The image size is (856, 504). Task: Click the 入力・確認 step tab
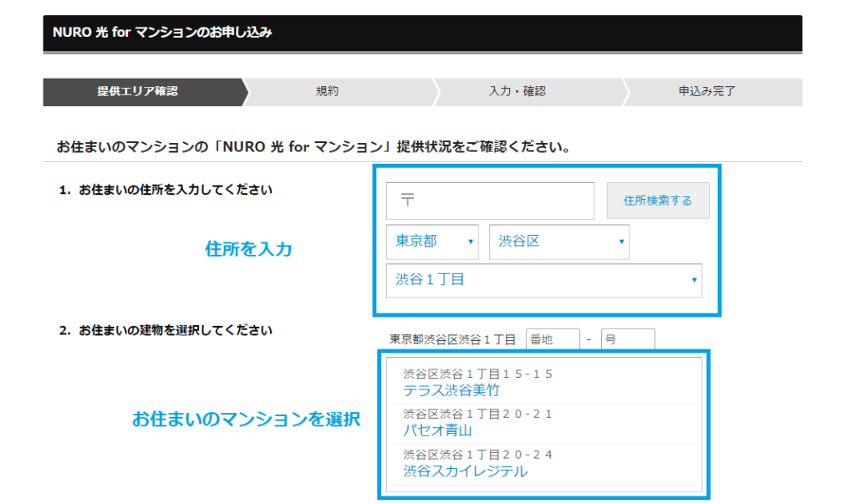click(x=517, y=92)
